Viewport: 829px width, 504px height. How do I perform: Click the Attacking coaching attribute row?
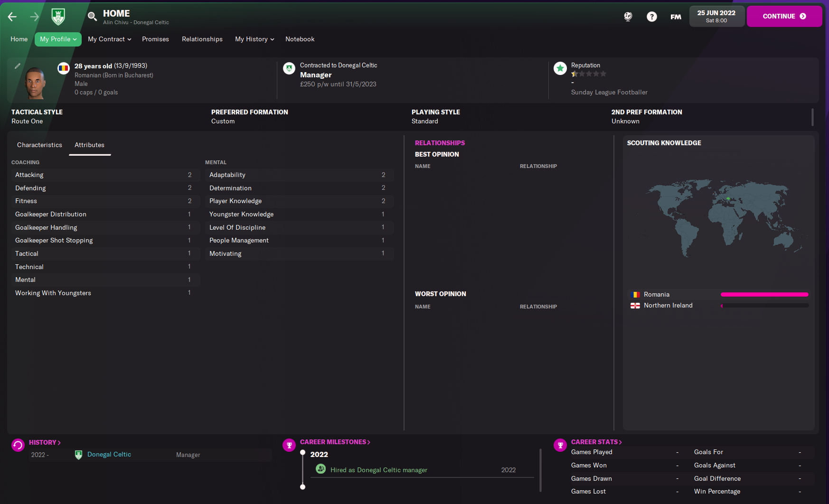pos(105,175)
